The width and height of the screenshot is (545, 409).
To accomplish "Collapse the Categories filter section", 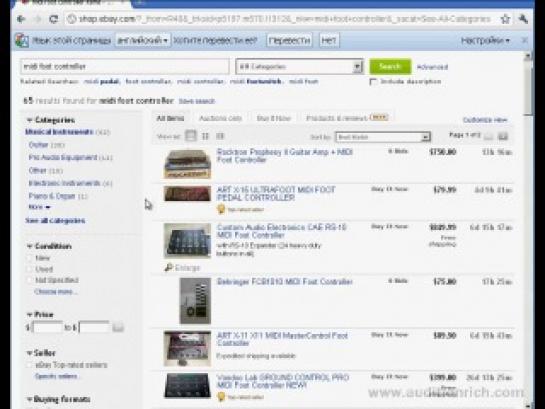I will tap(30, 120).
